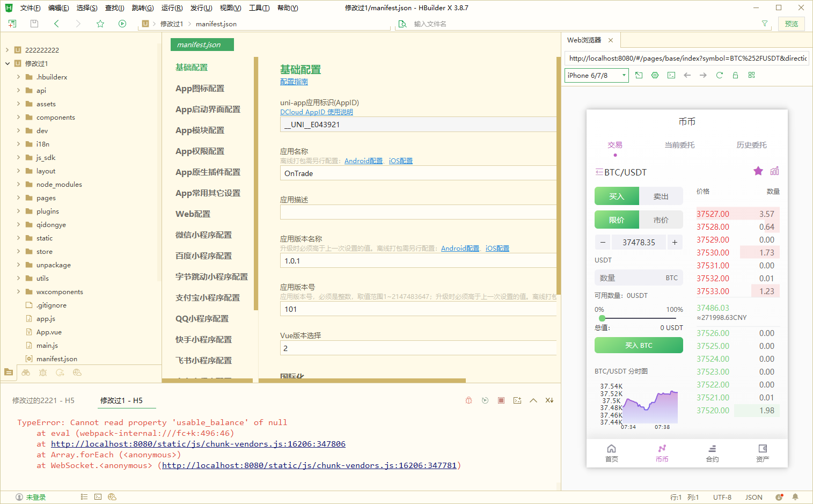Image resolution: width=813 pixels, height=504 pixels.
Task: Expand the pages folder
Action: 18,198
